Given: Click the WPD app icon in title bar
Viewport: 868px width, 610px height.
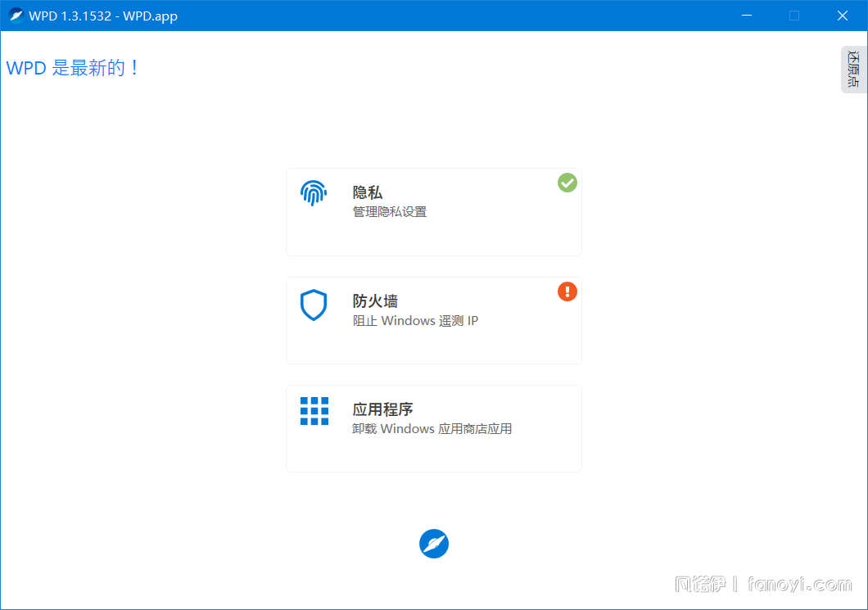Looking at the screenshot, I should point(16,16).
